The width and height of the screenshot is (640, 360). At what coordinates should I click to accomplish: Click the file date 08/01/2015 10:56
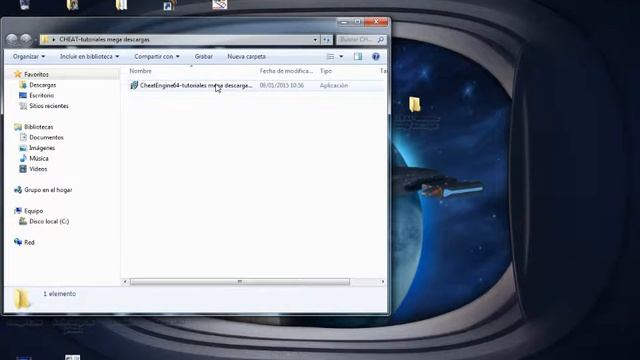(282, 85)
